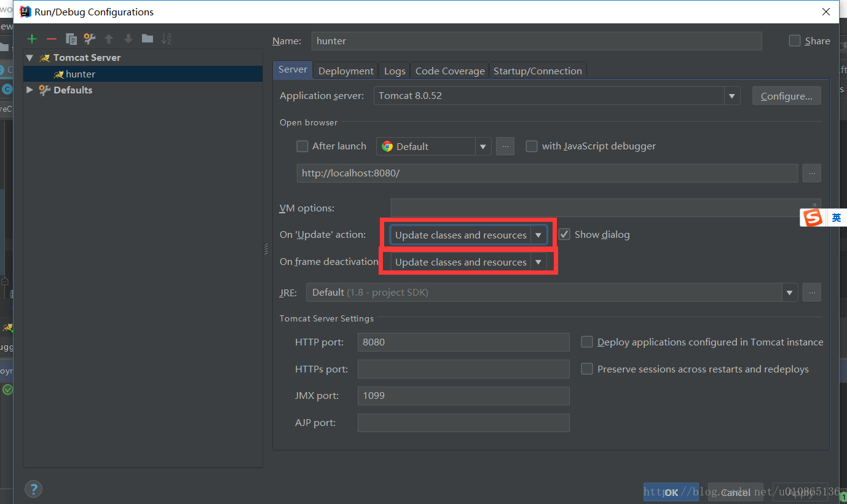The height and width of the screenshot is (504, 847).
Task: Copy the configuration using the copy icon
Action: (x=71, y=39)
